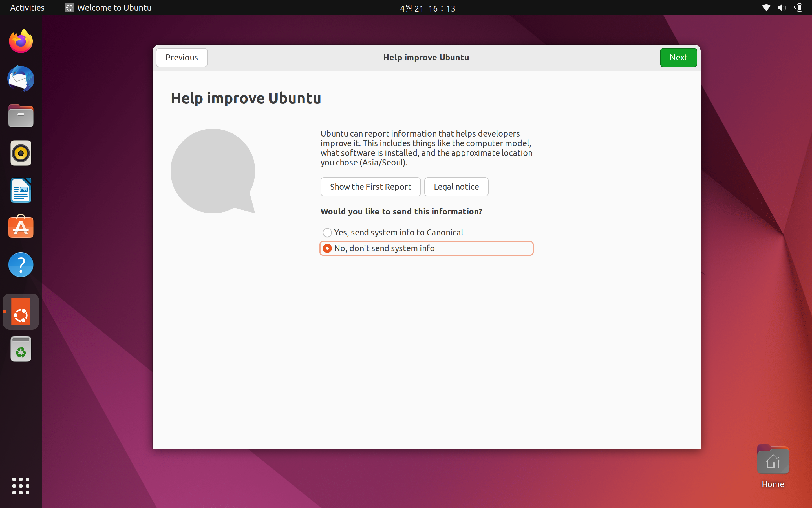Screen dimensions: 812x508
Task: Click the 'Would you like to send this information?' text
Action: [x=401, y=212]
